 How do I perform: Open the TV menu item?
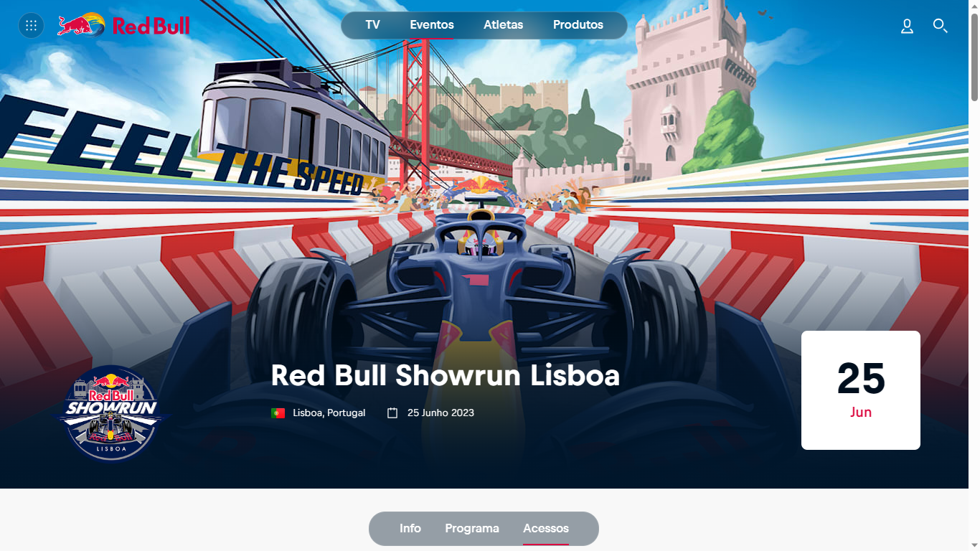[372, 25]
